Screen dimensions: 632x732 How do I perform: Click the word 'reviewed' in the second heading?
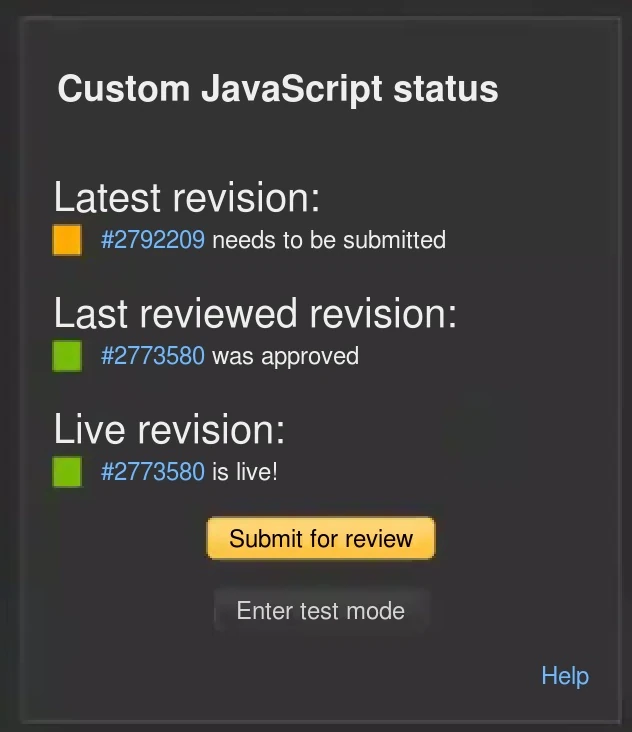pos(221,314)
